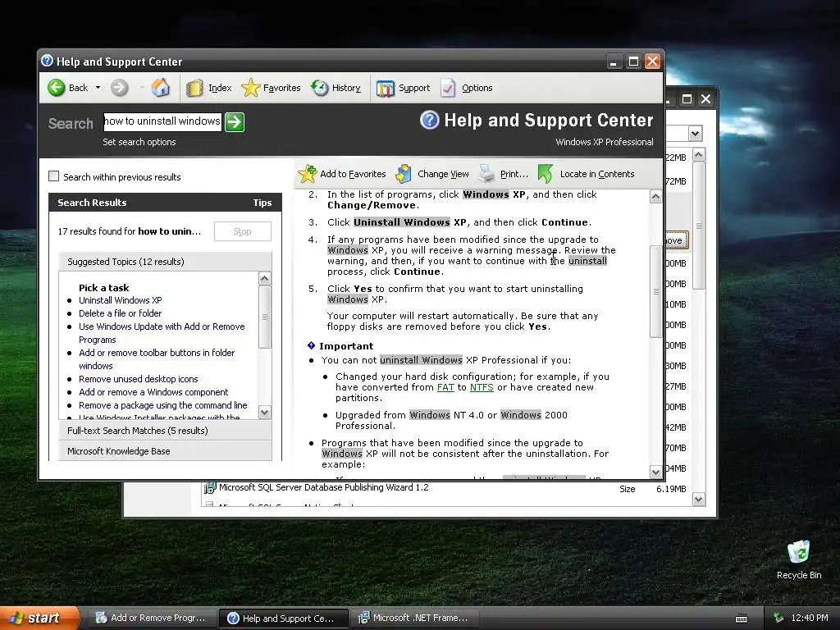Click the results list scrollbar thumb

(264, 317)
